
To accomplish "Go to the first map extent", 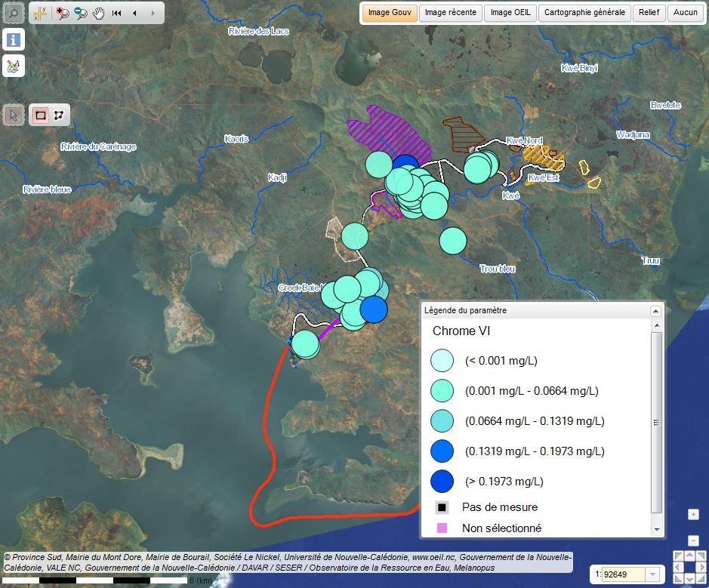I will coord(117,13).
